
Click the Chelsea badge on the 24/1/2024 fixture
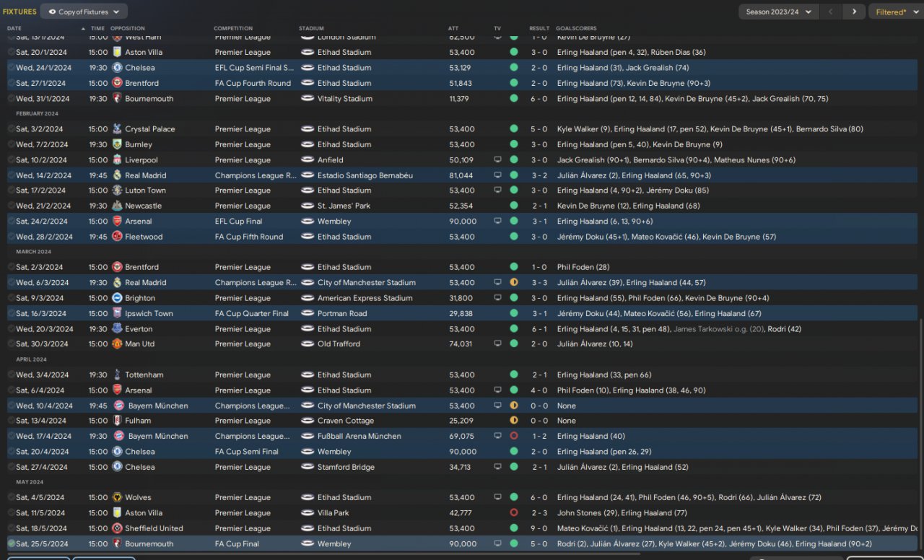click(x=117, y=68)
